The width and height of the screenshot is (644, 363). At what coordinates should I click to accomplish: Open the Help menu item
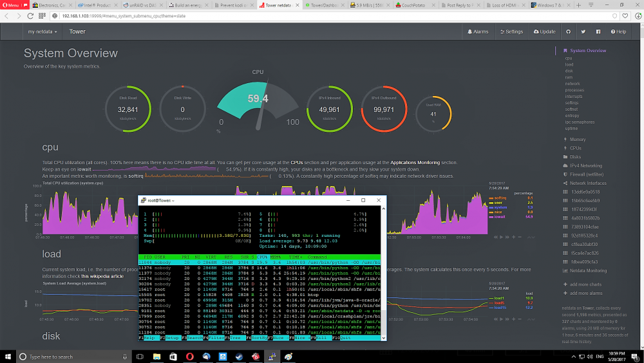click(x=618, y=32)
